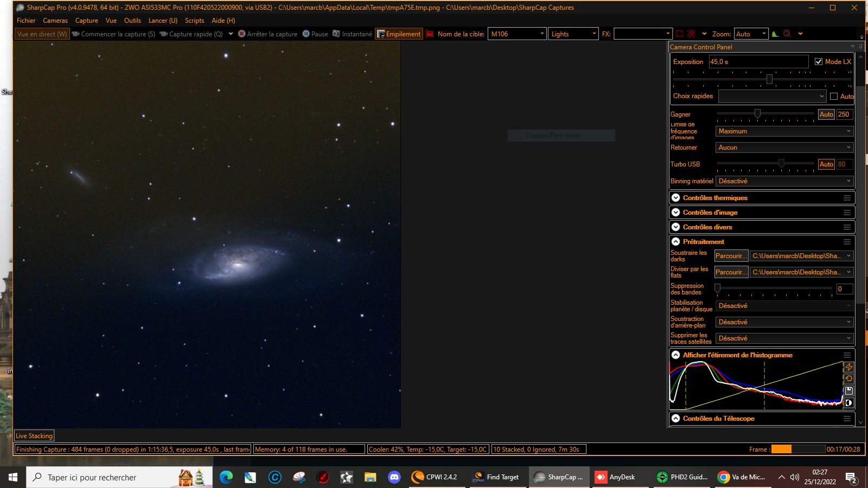Open File Explorer from taskbar
Screen dimensions: 868x488
tap(371, 477)
